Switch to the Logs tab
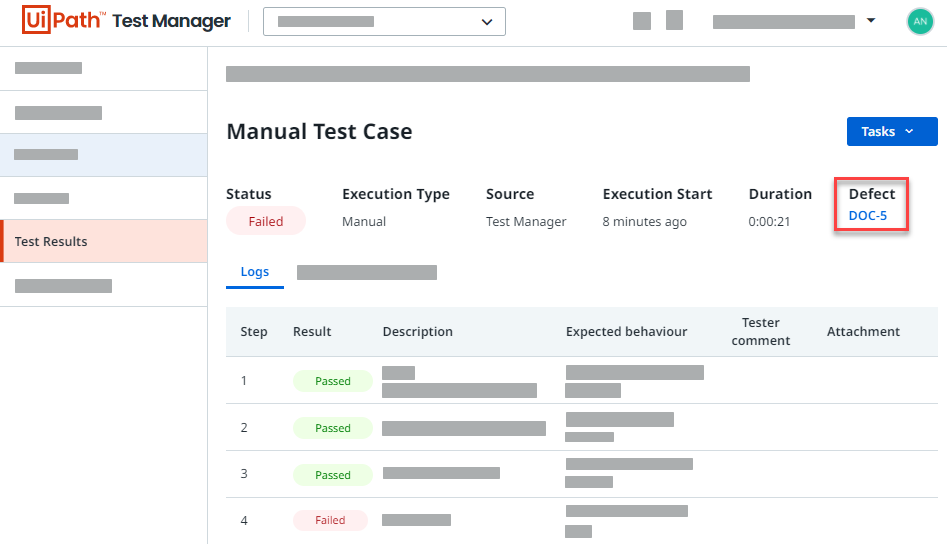 [254, 272]
